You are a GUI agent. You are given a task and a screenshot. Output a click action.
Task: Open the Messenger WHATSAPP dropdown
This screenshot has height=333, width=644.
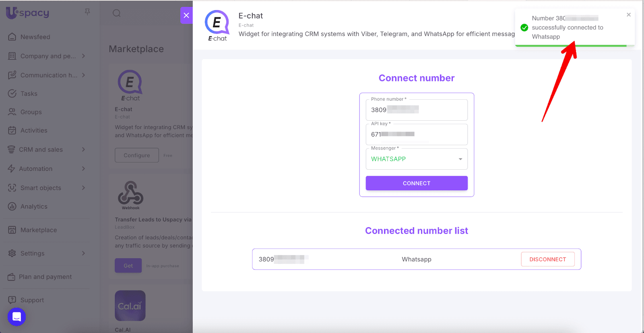[417, 159]
